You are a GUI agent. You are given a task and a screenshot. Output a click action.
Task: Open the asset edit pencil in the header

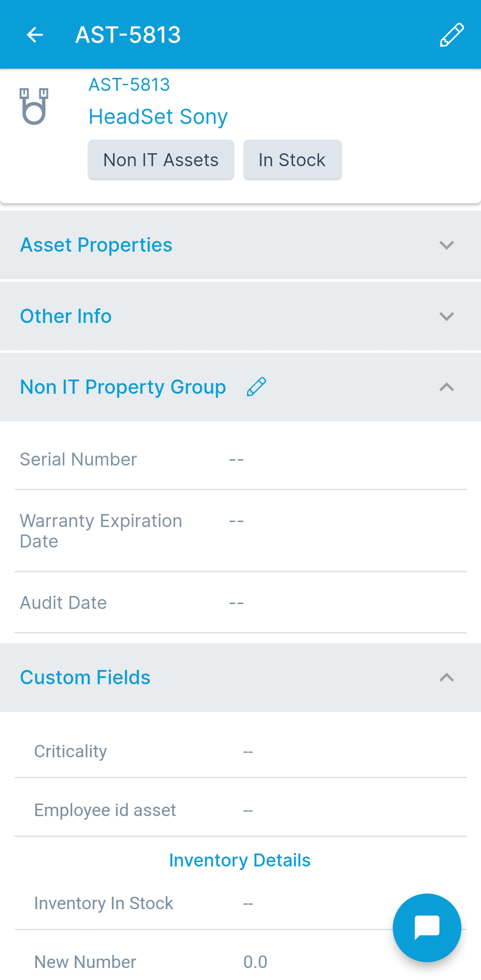pyautogui.click(x=451, y=35)
